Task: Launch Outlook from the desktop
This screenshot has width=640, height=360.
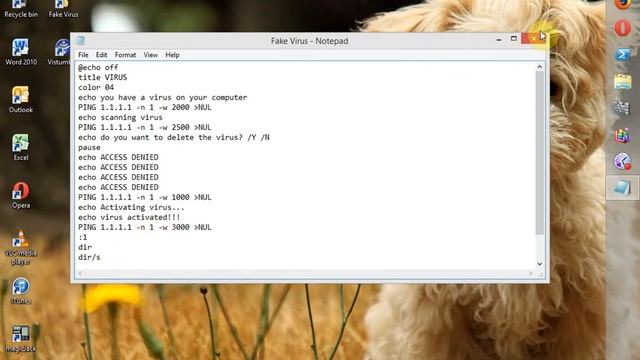Action: (x=20, y=100)
